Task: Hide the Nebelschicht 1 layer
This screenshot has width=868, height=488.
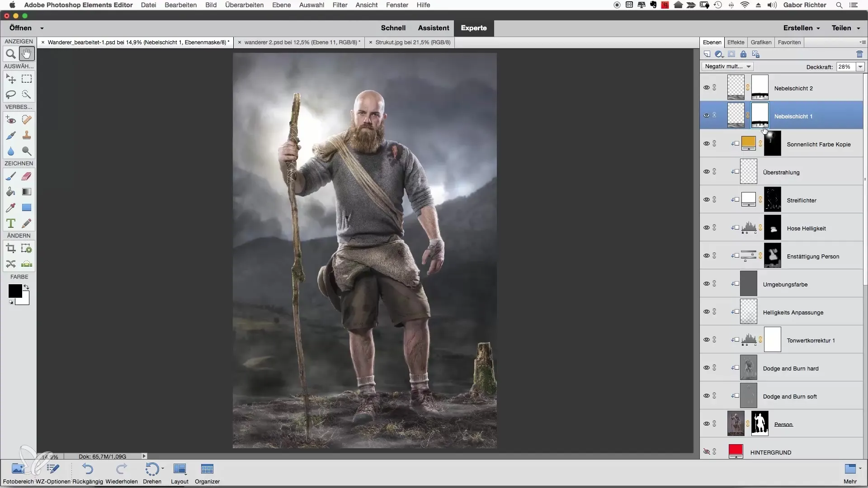Action: pos(706,116)
